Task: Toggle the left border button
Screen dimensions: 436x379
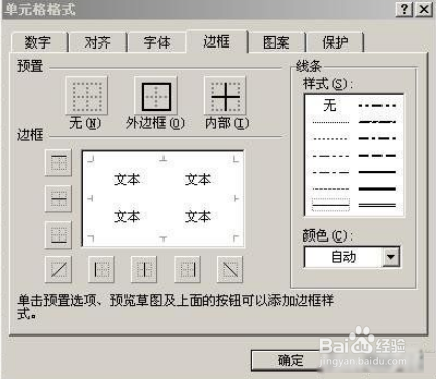Action: 101,269
